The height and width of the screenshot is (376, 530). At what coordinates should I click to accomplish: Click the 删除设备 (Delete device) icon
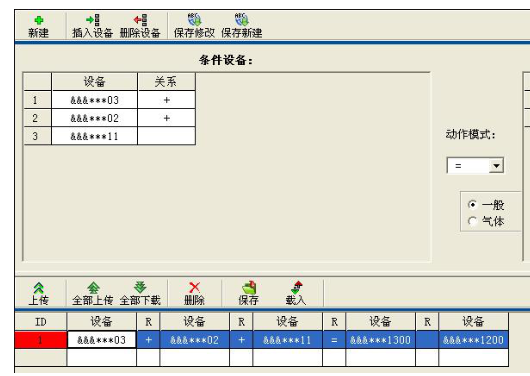140,20
